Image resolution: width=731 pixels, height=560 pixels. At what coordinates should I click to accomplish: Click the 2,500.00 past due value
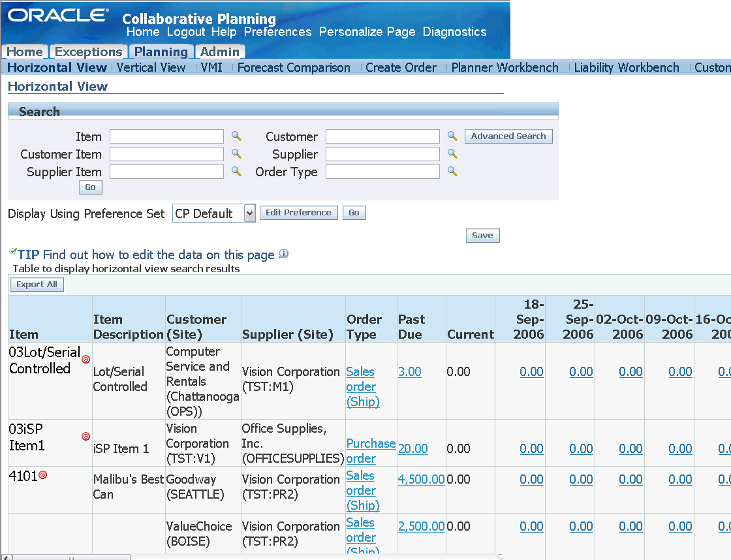pos(422,527)
